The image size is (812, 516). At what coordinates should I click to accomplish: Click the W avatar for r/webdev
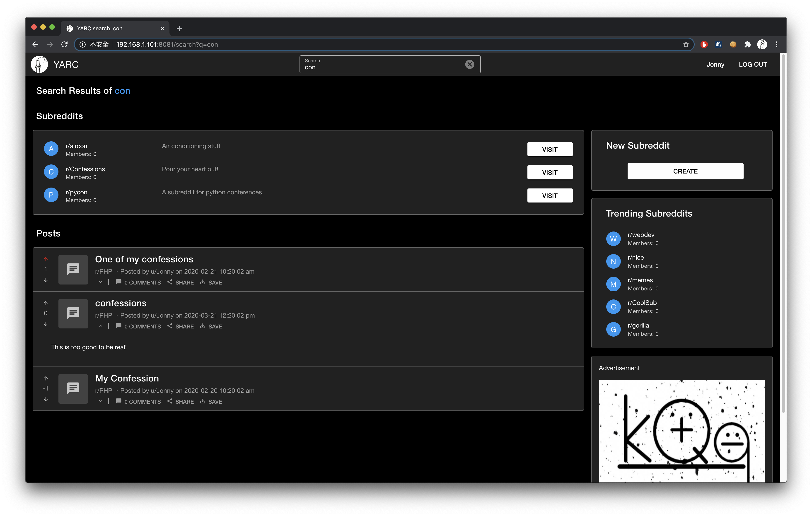[613, 239]
